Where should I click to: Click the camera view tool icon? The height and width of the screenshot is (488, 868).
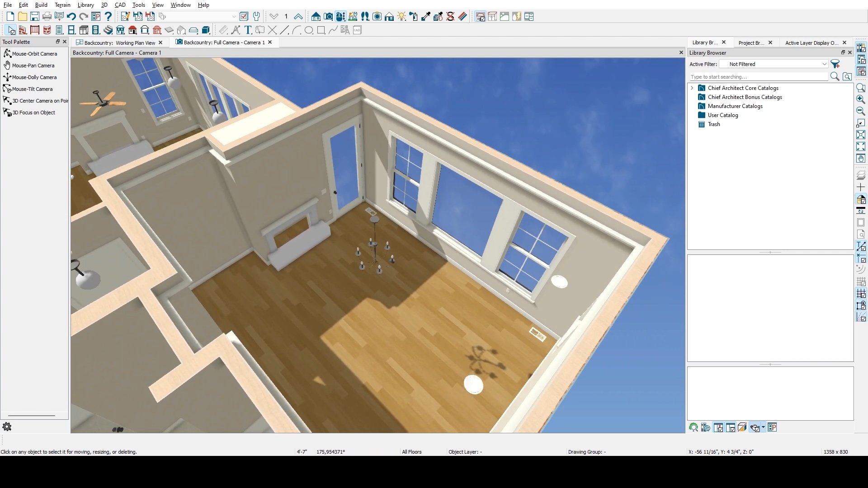(328, 17)
